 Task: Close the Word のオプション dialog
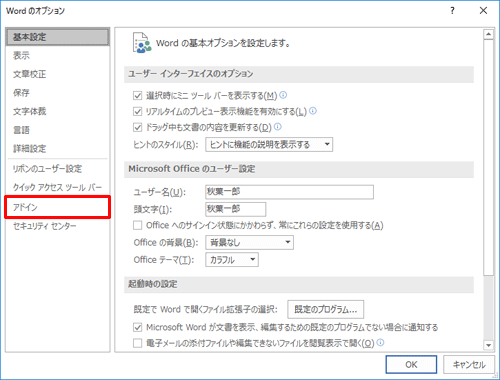[483, 11]
